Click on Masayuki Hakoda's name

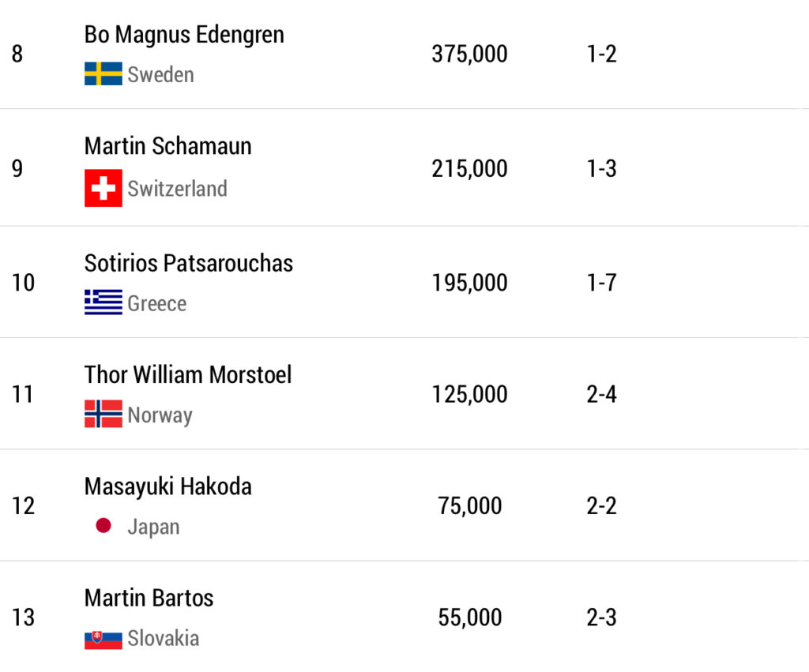tap(167, 486)
